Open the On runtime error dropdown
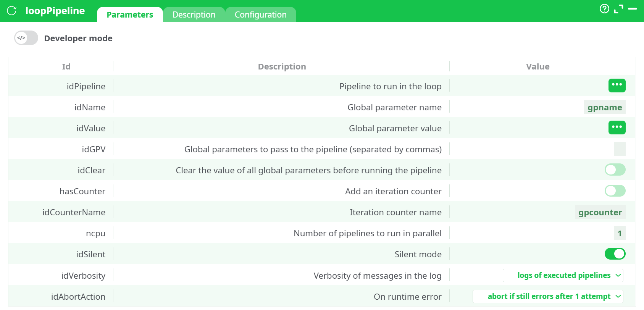 tap(548, 297)
